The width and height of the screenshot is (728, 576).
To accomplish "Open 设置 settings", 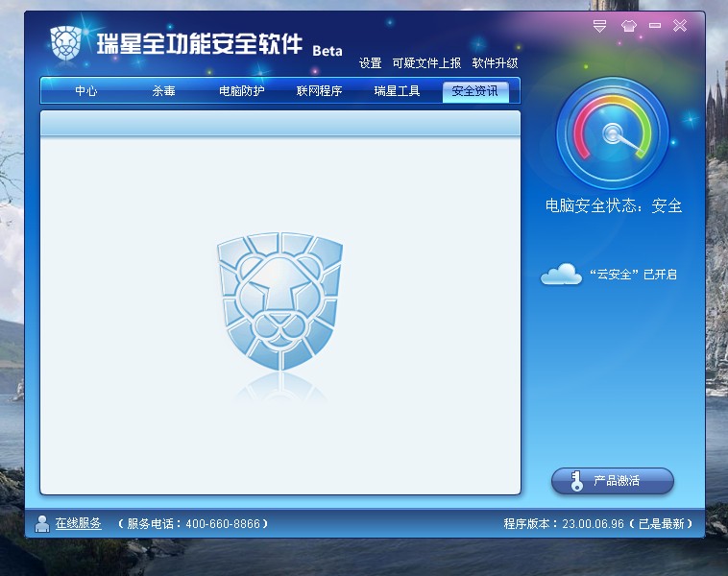I will [370, 63].
